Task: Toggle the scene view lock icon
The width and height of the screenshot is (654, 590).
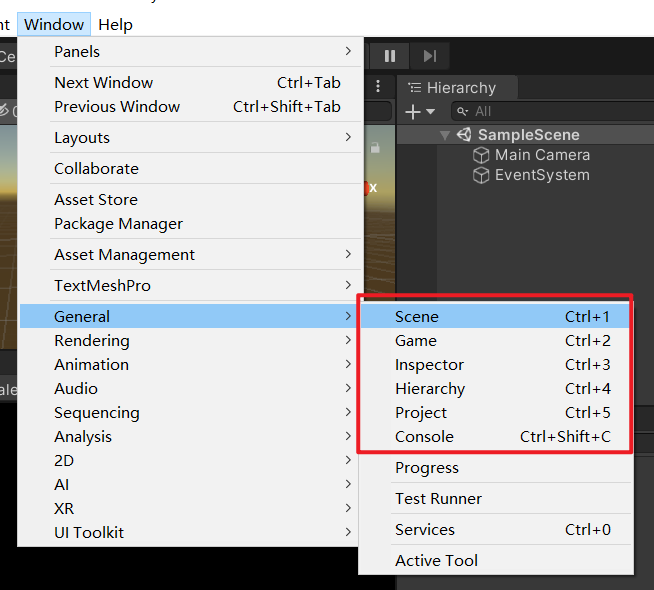Action: 375,147
